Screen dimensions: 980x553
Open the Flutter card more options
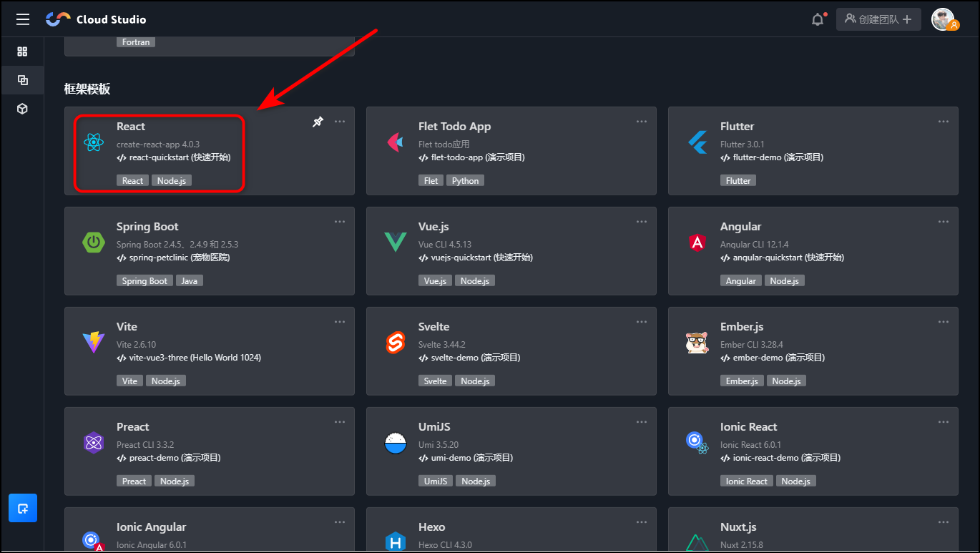coord(944,122)
